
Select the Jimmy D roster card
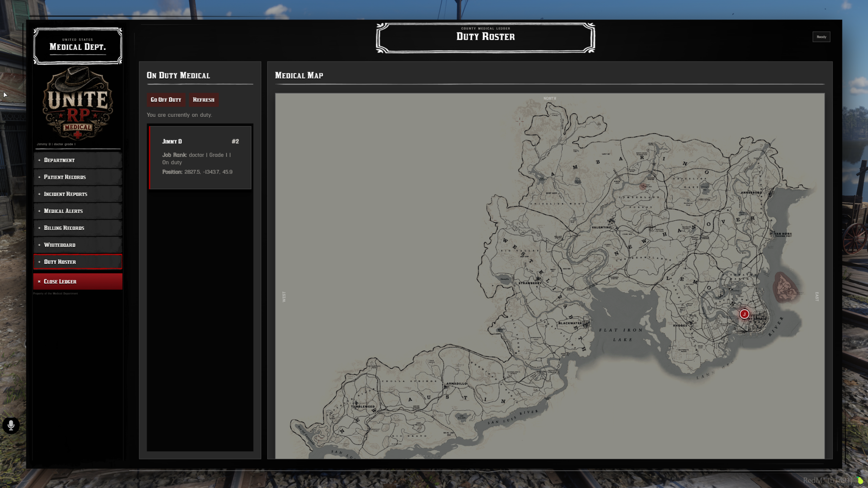click(x=200, y=157)
